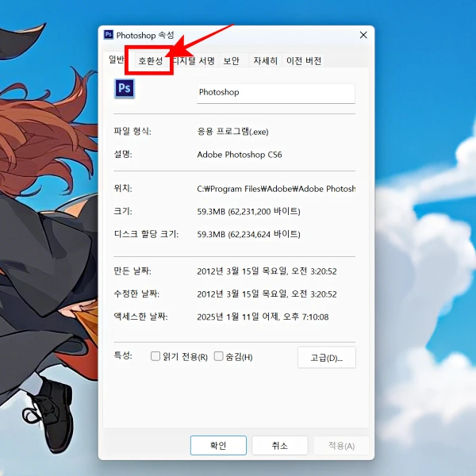This screenshot has height=476, width=476.
Task: Enable the 숨김(H) checkbox
Action: pos(219,356)
